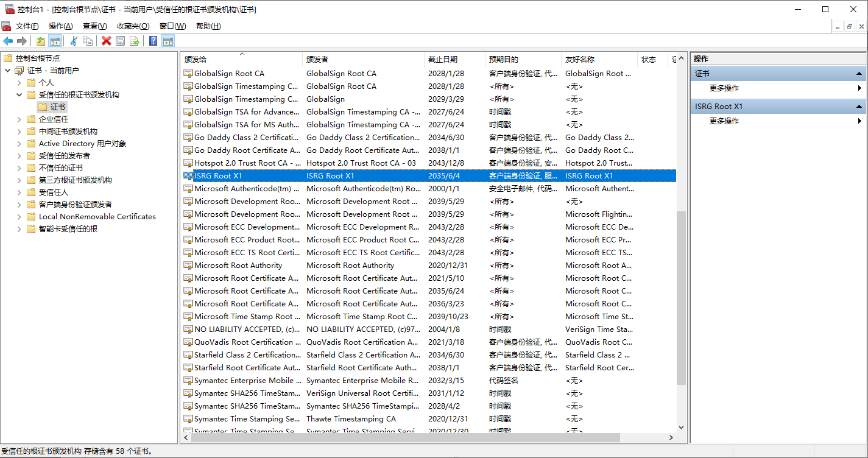Open the 文件(F) menu
The image size is (868, 458).
point(27,26)
